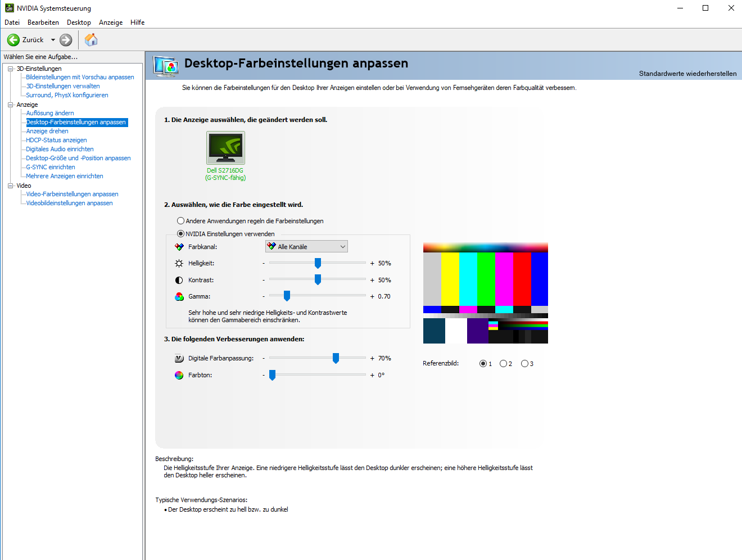
Task: Click the color bars reference image
Action: (486, 293)
